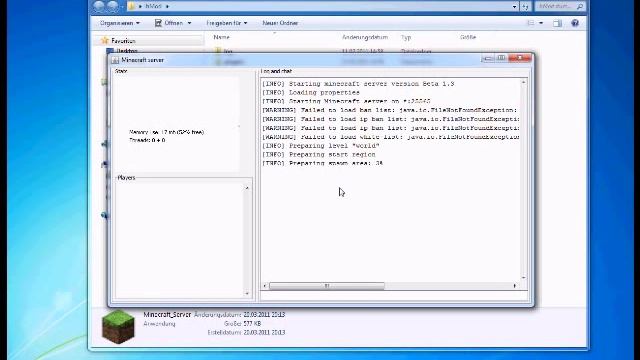This screenshot has height=360, width=640.
Task: Click the Öffnen toolbar button
Action: pyautogui.click(x=169, y=23)
